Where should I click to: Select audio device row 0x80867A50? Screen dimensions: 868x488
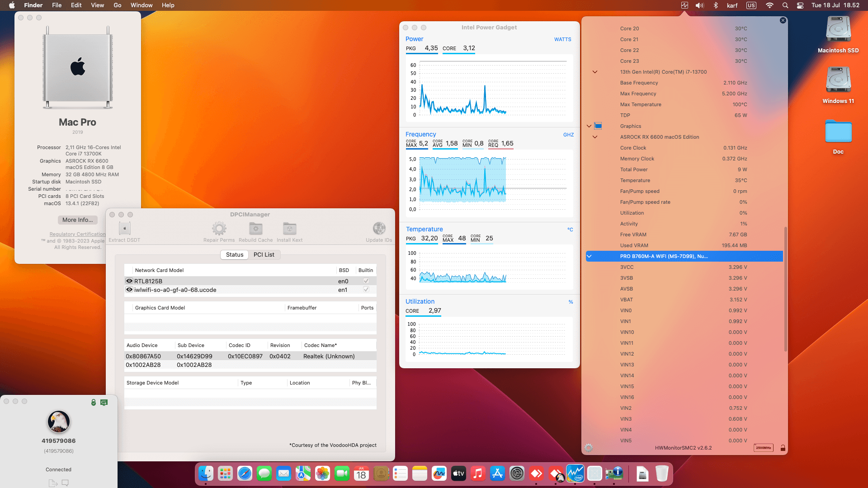pyautogui.click(x=250, y=356)
